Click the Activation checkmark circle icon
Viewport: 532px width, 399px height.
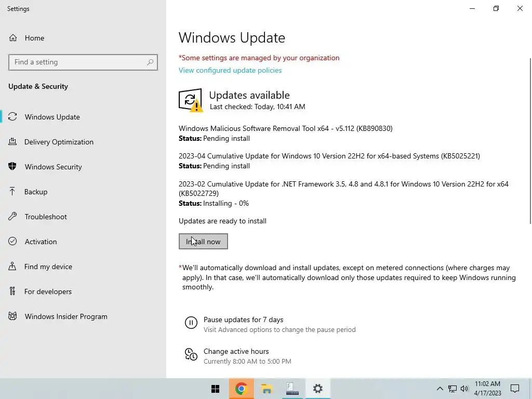(12, 241)
